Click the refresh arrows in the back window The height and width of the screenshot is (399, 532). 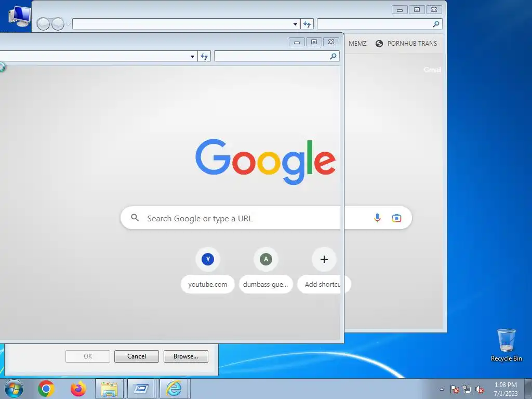[307, 24]
